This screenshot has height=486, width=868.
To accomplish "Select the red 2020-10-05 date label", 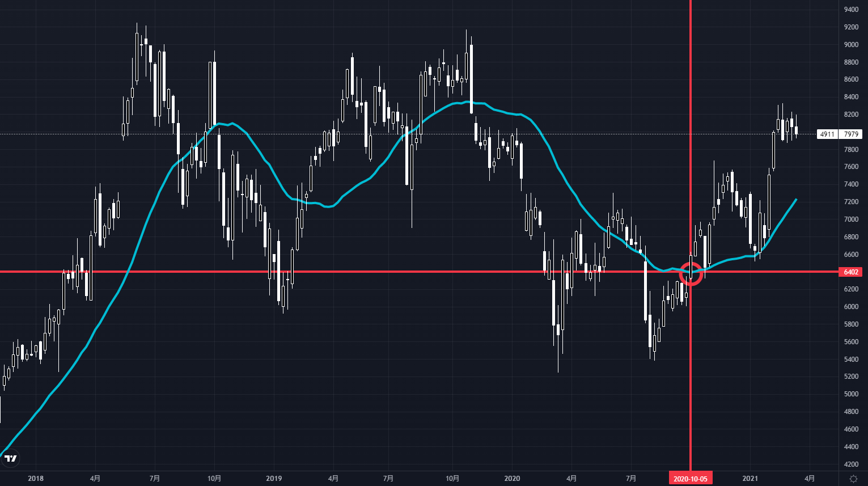I will (x=690, y=479).
